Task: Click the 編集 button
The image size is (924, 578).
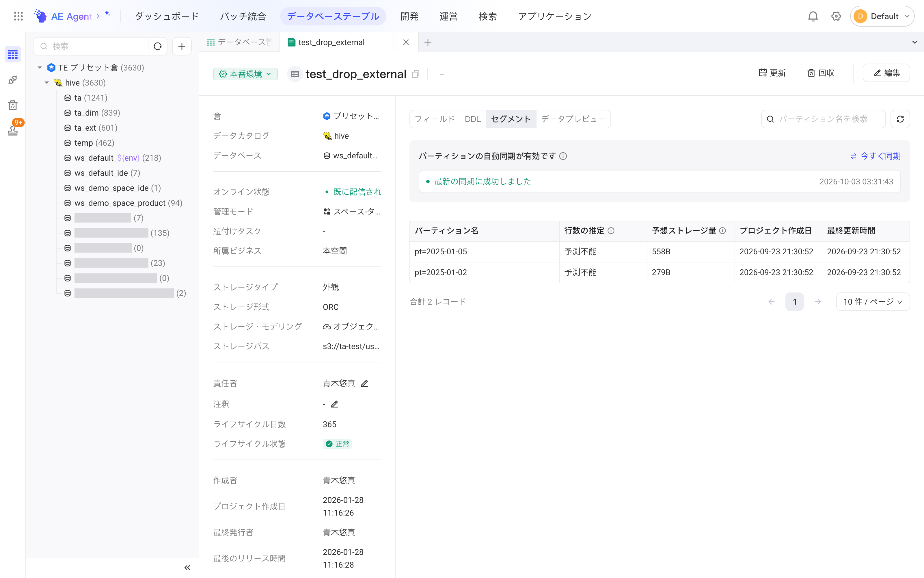Action: [x=886, y=73]
